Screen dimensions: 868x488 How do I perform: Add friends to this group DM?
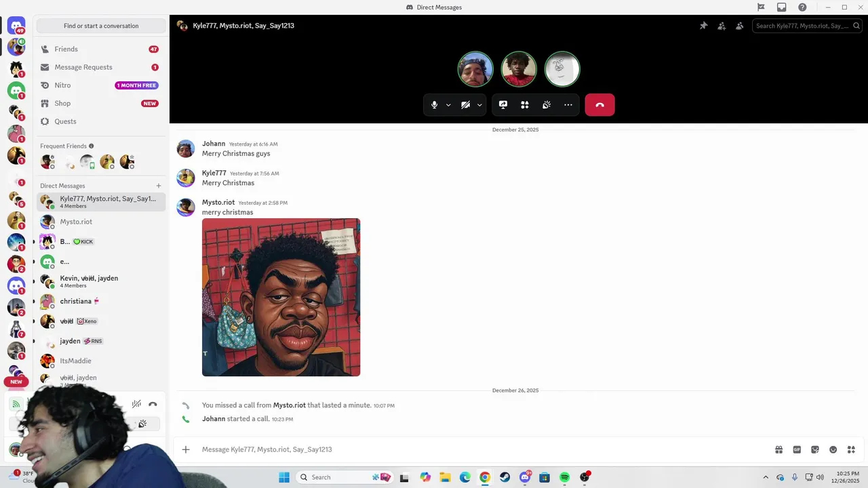click(x=722, y=26)
